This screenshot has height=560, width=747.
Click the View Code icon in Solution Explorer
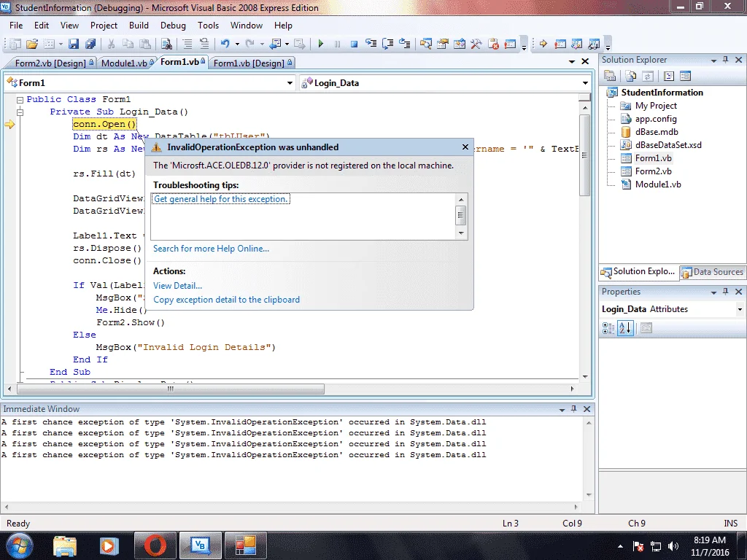click(x=669, y=76)
